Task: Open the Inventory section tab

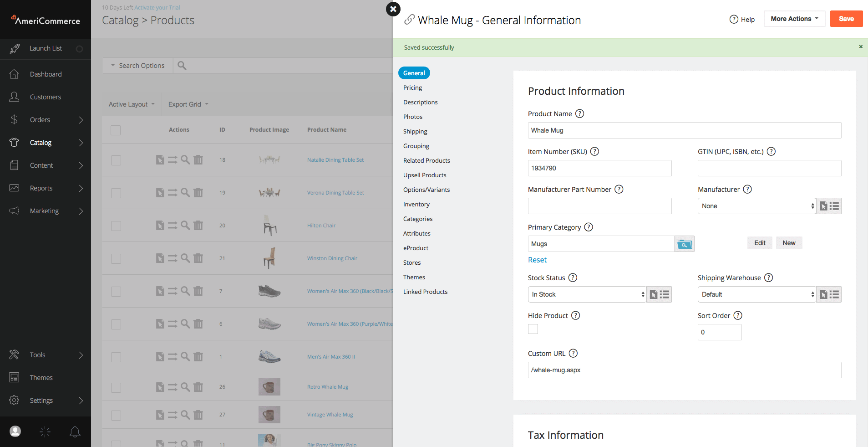Action: (x=416, y=204)
